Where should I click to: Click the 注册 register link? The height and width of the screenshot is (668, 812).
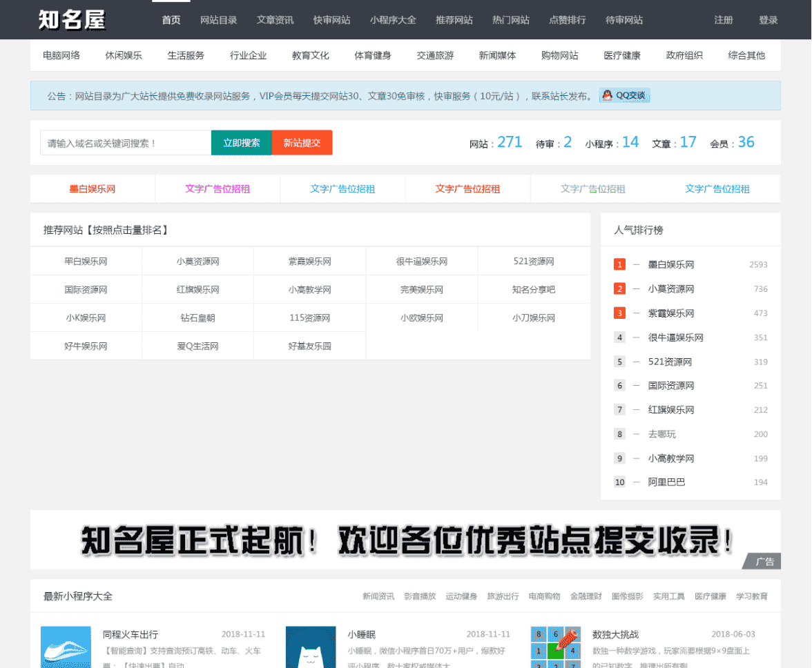724,20
